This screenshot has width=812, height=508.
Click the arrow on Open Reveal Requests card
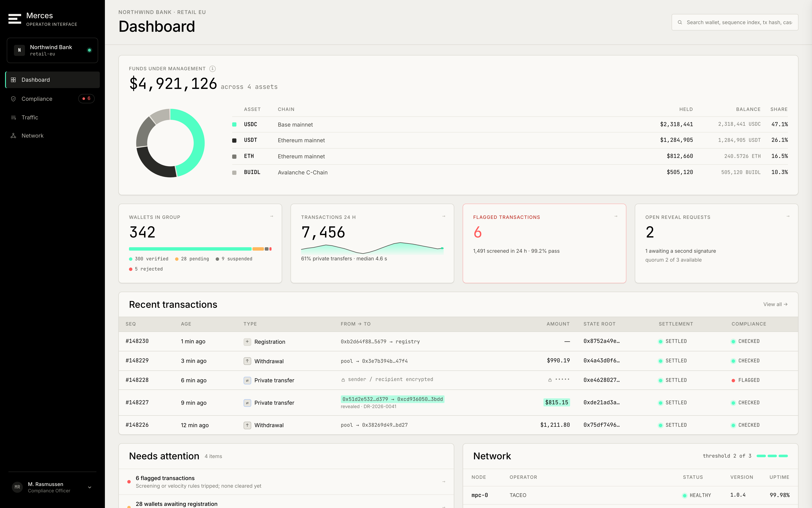coord(788,216)
